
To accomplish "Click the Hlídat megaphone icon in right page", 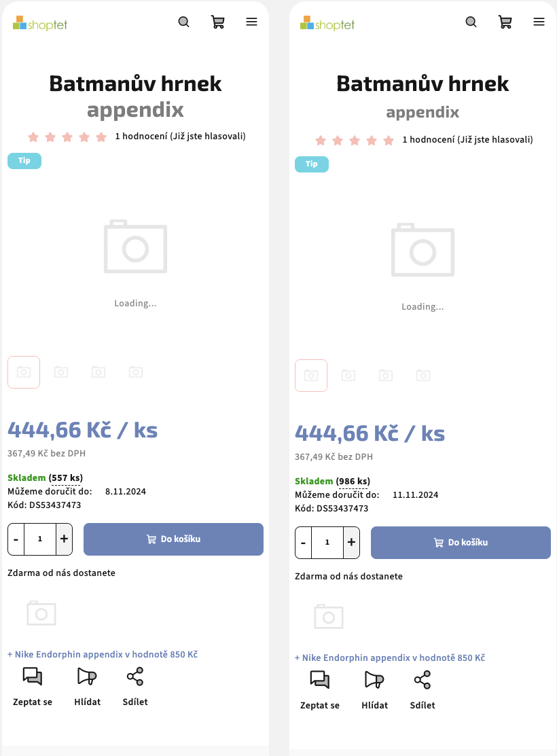I will click(374, 680).
